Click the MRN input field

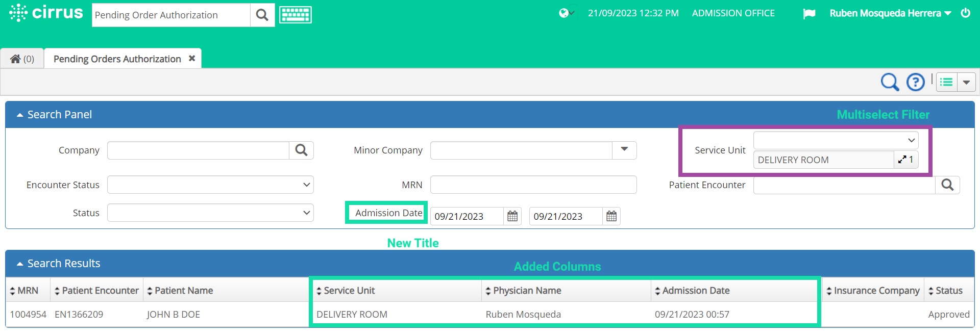[533, 185]
